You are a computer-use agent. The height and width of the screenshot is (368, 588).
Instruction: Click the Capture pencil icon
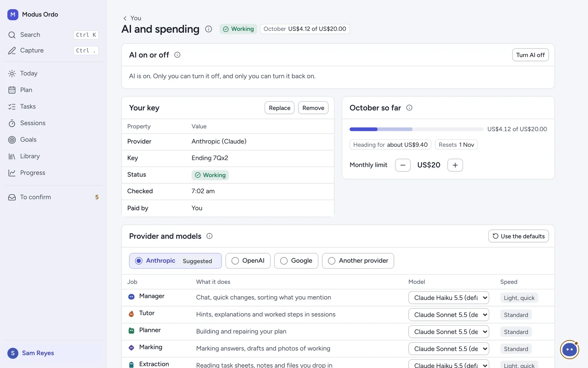12,51
